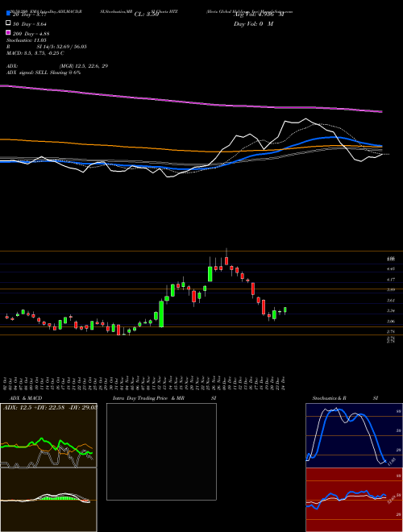Click the 'CL: 3.50' closing price label

[x=147, y=15]
